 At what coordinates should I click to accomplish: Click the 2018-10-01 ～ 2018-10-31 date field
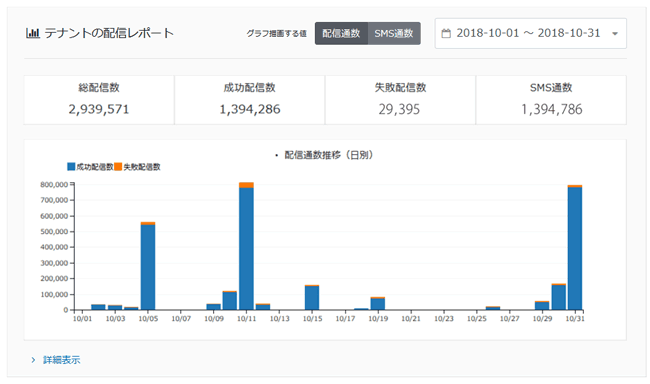[531, 34]
